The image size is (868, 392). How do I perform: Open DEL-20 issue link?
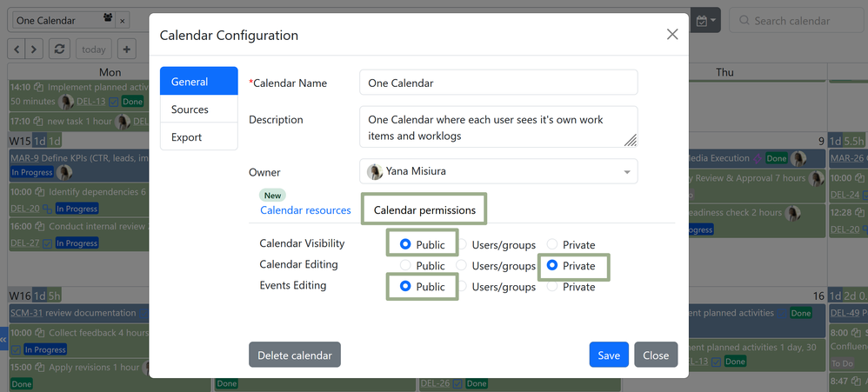click(25, 209)
